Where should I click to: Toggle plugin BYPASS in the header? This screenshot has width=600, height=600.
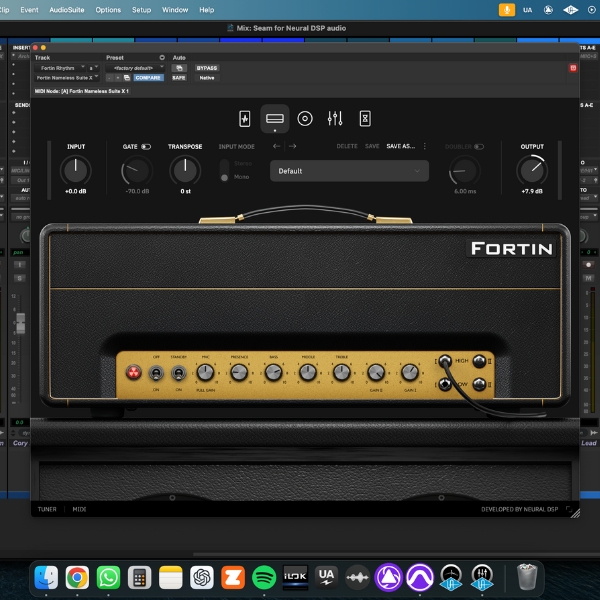point(207,68)
